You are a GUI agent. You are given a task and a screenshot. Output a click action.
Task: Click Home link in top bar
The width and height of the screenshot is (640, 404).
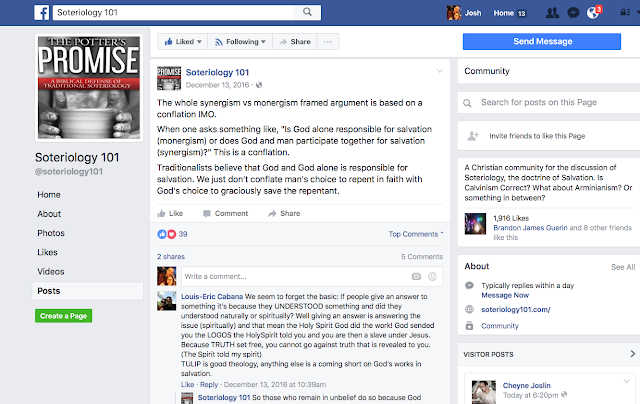point(504,13)
